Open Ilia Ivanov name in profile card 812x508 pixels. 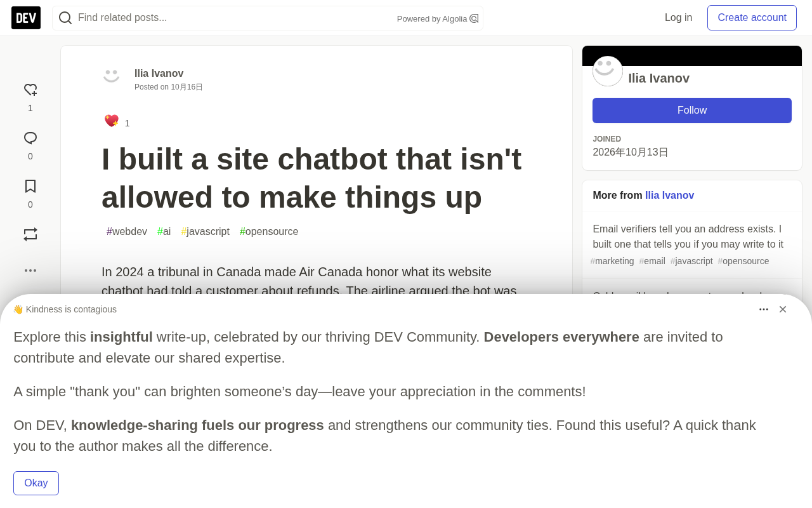pyautogui.click(x=658, y=78)
